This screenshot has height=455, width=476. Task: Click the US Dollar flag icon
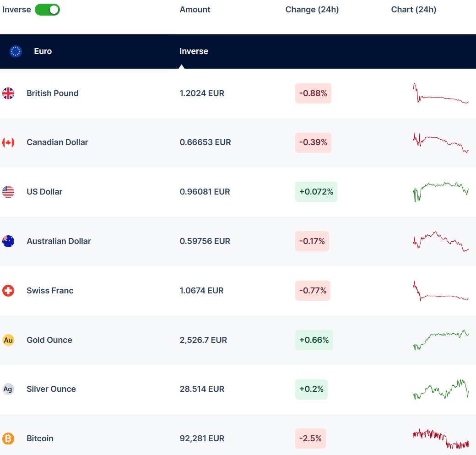[8, 192]
